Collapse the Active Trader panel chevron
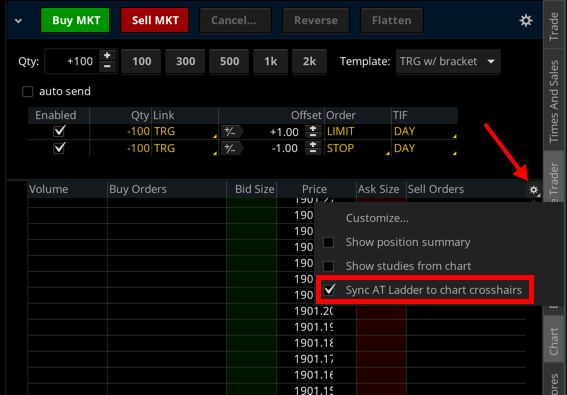The width and height of the screenshot is (567, 395). coord(18,21)
